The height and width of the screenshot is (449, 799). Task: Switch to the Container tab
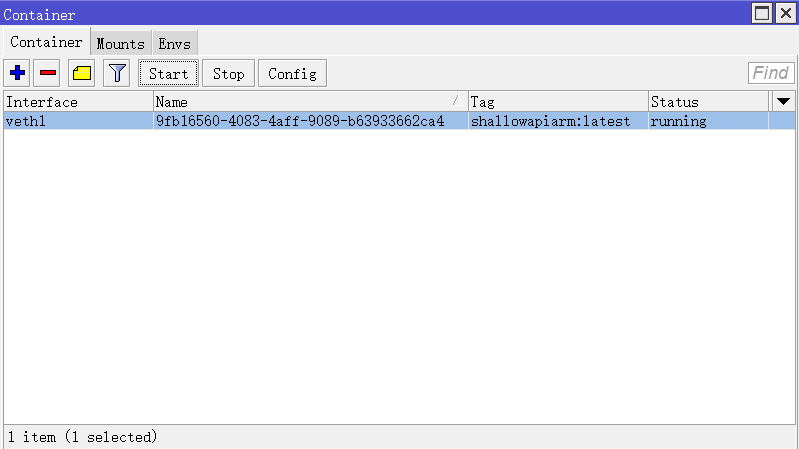tap(46, 42)
